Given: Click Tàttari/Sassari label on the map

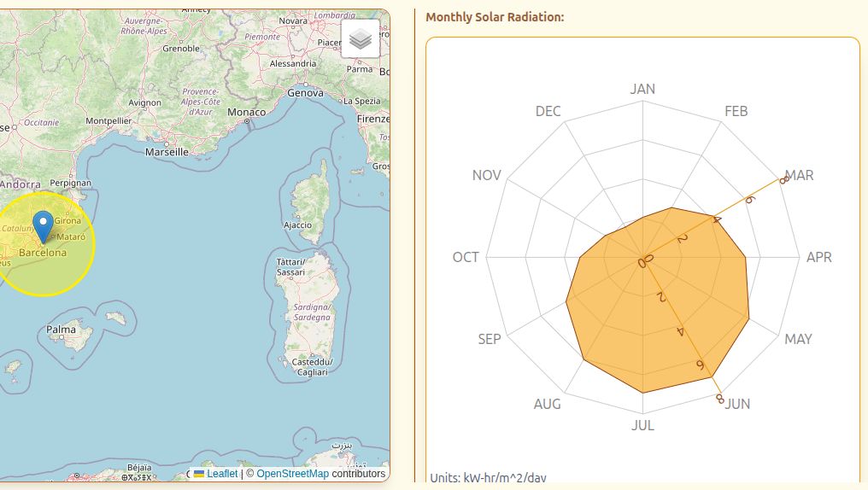Looking at the screenshot, I should coord(290,267).
